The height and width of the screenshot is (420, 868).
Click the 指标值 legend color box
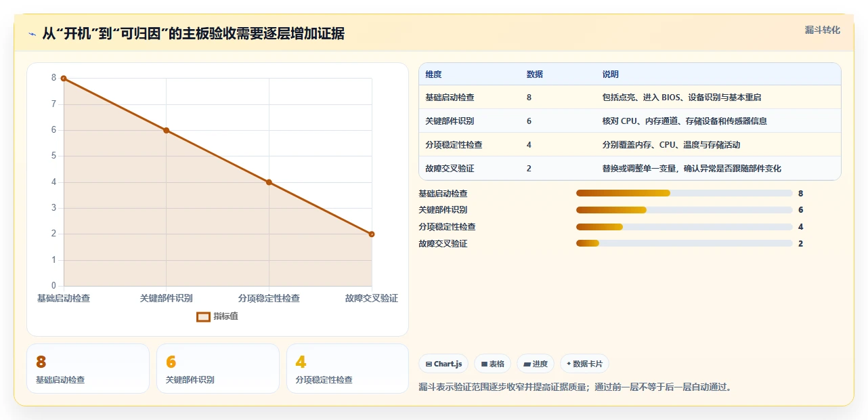[x=203, y=316]
